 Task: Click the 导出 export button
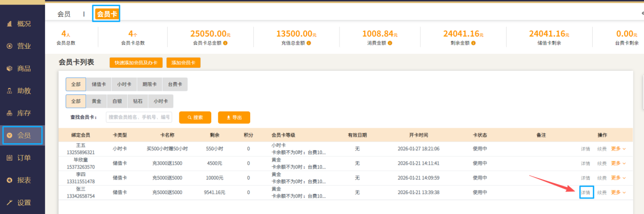click(234, 118)
